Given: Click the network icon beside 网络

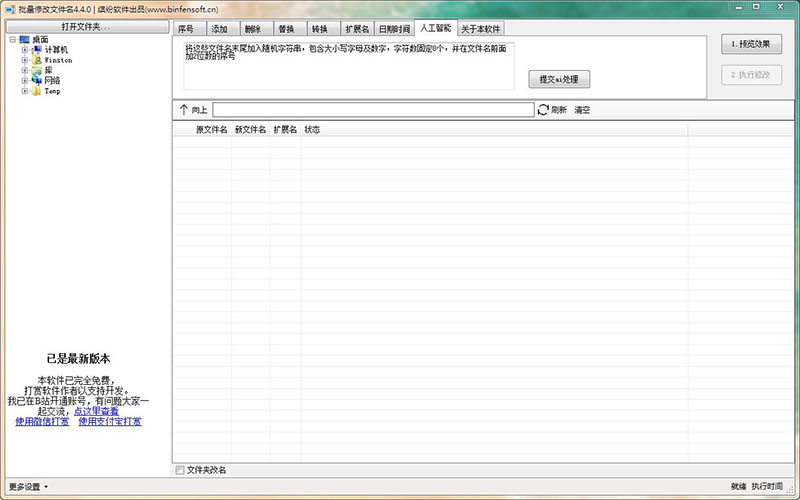Looking at the screenshot, I should pyautogui.click(x=36, y=81).
